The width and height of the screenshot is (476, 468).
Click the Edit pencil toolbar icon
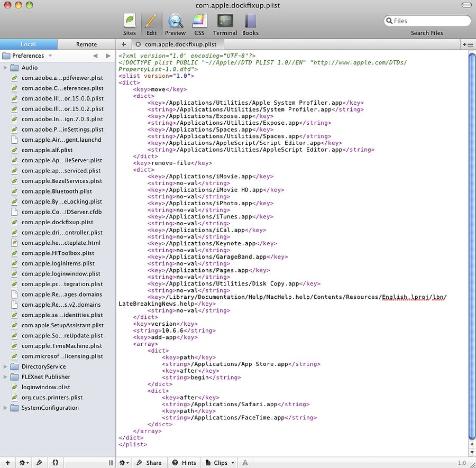[151, 24]
